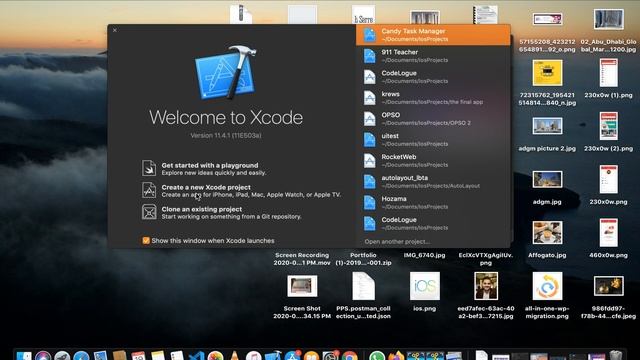Select ios.png thumbnail on desktop
The height and width of the screenshot is (360, 640).
pyautogui.click(x=424, y=286)
